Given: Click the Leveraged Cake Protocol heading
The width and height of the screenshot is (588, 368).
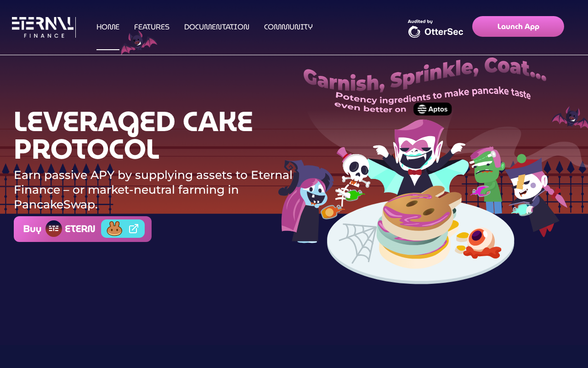Looking at the screenshot, I should (133, 135).
